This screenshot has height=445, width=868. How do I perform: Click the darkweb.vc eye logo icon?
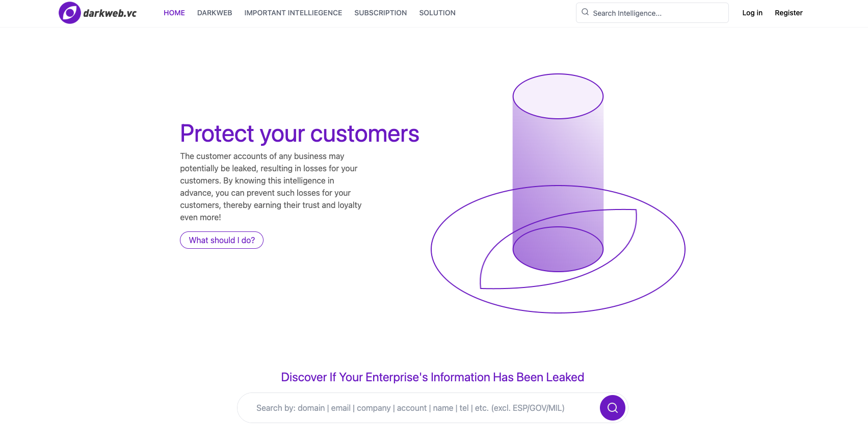pyautogui.click(x=70, y=13)
